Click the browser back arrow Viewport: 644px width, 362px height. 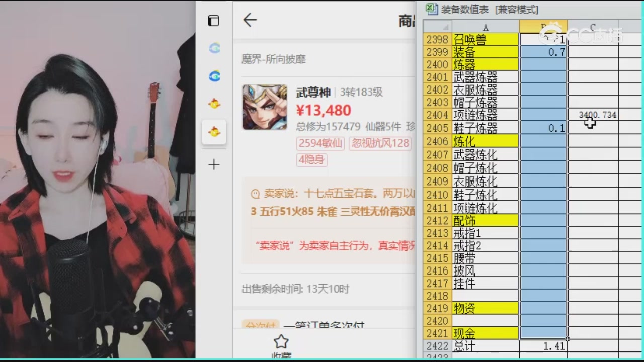coord(250,20)
